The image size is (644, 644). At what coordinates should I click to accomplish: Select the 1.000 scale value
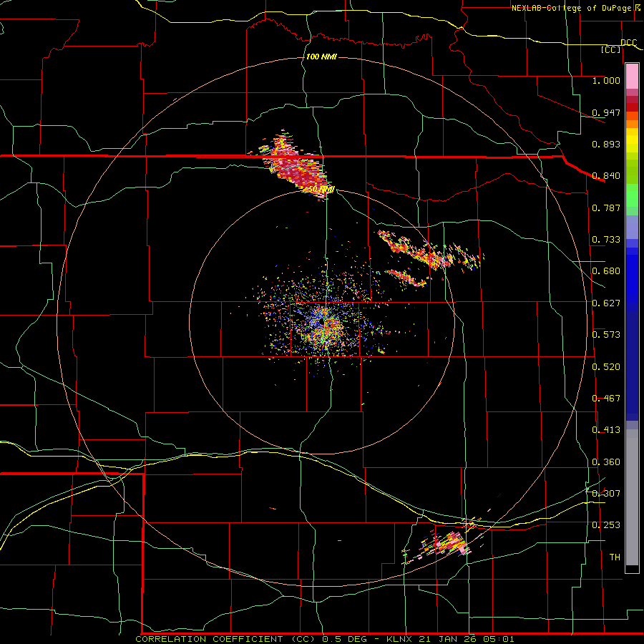606,80
